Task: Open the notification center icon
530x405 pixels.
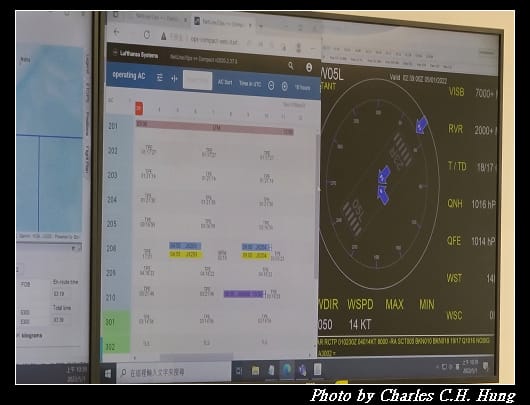Action: (x=486, y=367)
